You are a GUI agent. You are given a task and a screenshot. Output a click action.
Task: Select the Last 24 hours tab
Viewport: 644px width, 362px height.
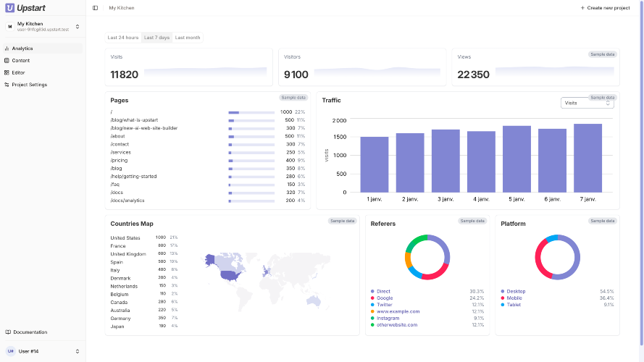click(123, 38)
